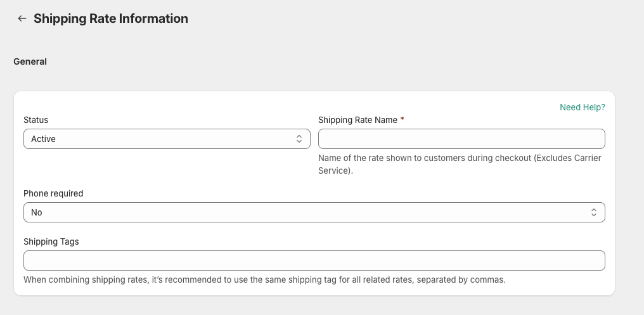Click the Phone required up-down chevron icon
Image resolution: width=644 pixels, height=315 pixels.
point(594,212)
